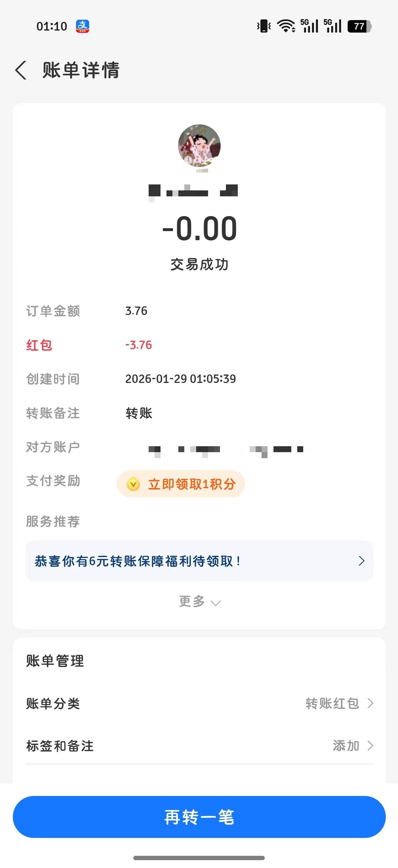398x868 pixels.
Task: Open the 恭喜你有6元转账保障福利 link
Action: (138, 561)
